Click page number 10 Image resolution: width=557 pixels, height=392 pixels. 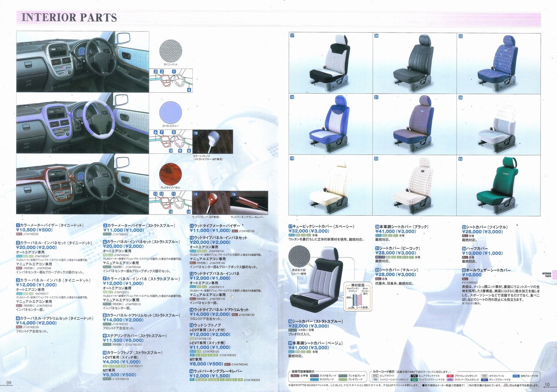click(x=547, y=385)
